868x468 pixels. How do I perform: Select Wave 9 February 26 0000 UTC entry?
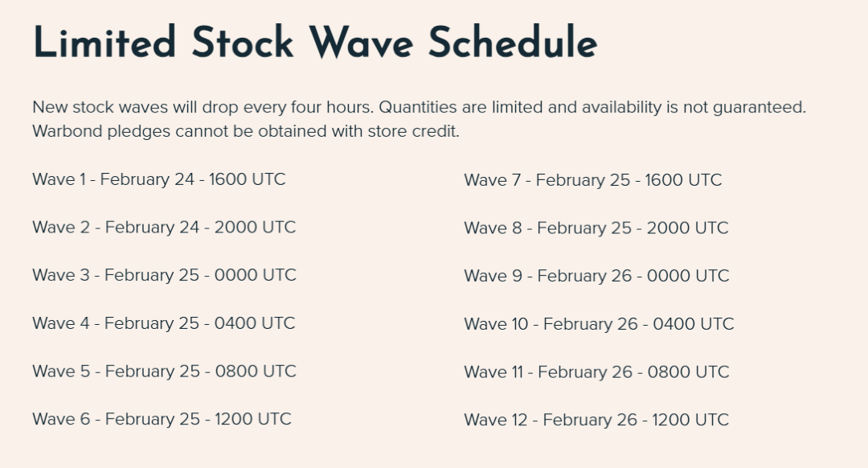coord(596,276)
